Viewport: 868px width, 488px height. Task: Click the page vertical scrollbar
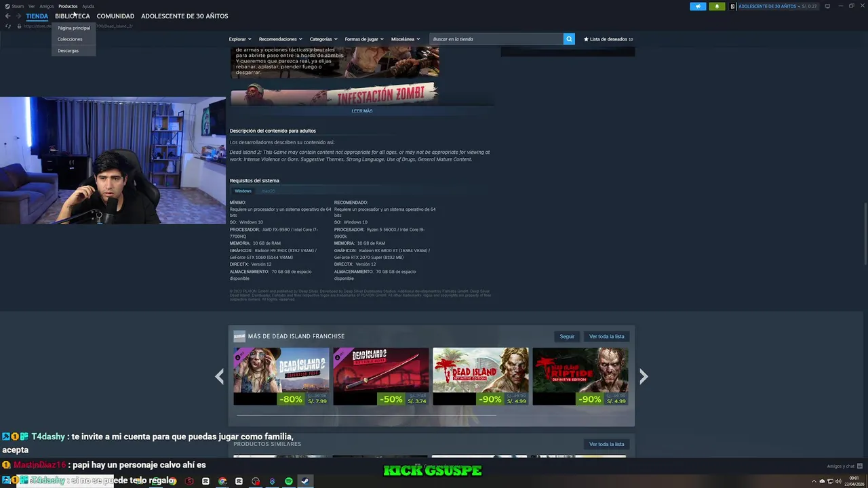[x=864, y=234]
